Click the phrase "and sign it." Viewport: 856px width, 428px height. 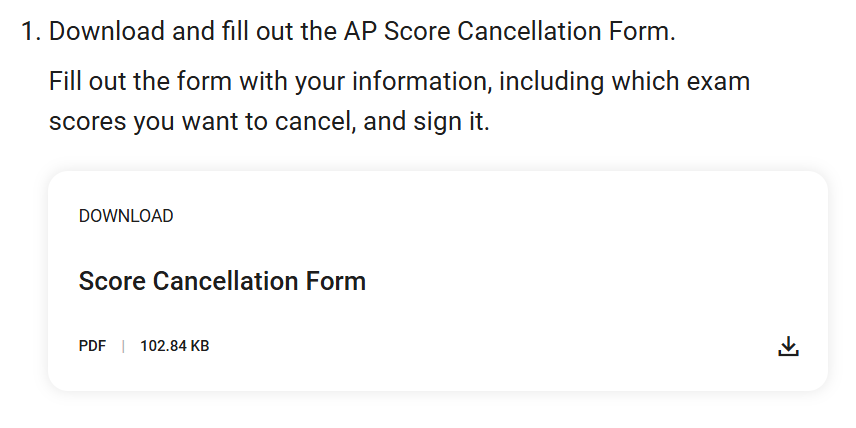point(424,122)
